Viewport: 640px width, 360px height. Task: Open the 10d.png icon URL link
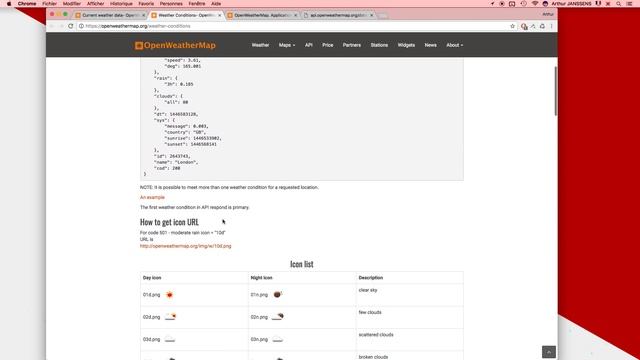186,246
